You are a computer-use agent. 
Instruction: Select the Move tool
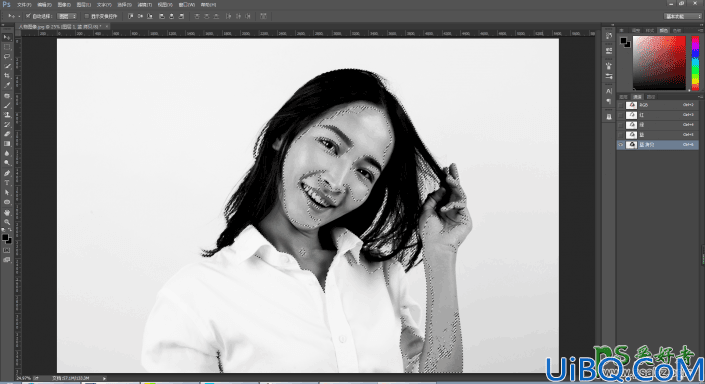7,37
